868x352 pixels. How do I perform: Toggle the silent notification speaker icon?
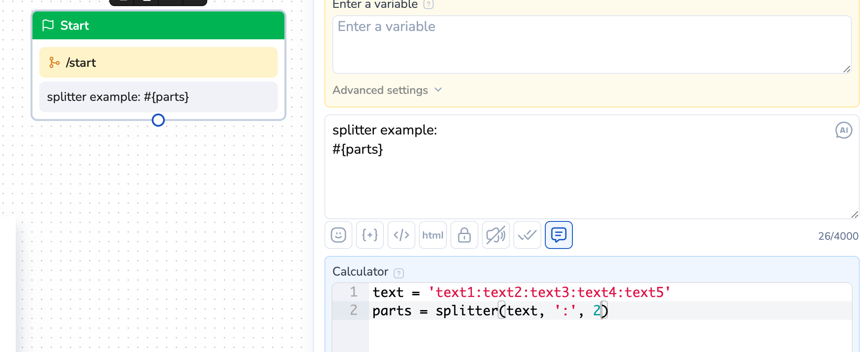pyautogui.click(x=496, y=235)
